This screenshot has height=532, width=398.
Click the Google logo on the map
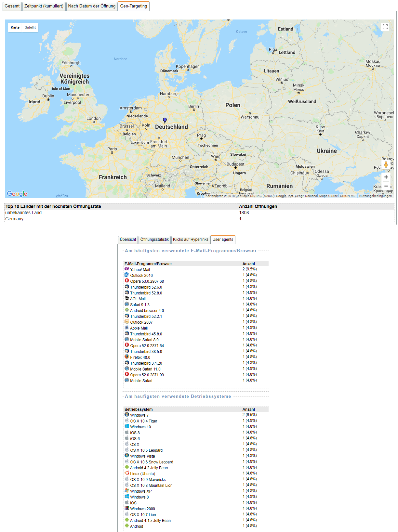[17, 194]
